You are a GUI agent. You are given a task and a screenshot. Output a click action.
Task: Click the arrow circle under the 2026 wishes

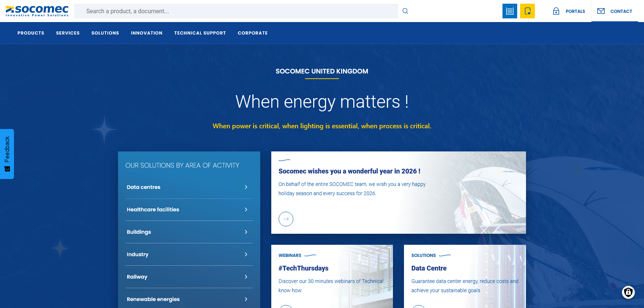(x=286, y=219)
